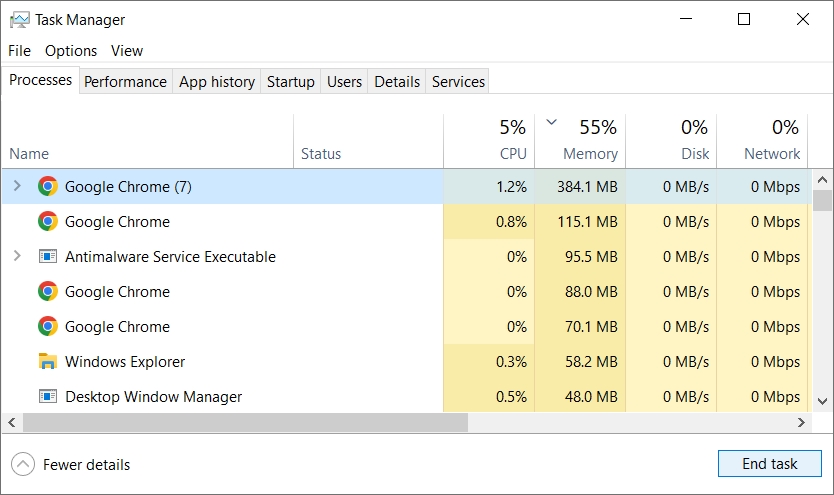Sort by the Disk column header
The image size is (834, 495).
671,141
